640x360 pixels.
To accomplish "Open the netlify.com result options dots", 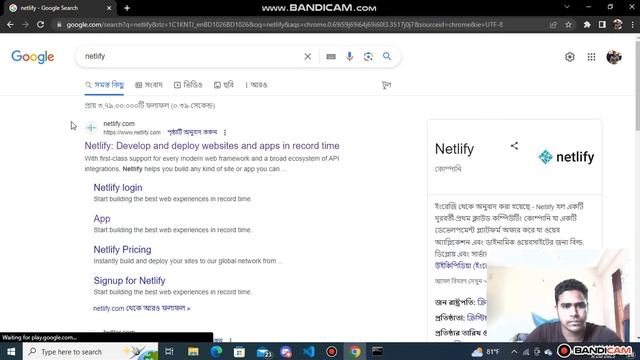I will click(225, 132).
